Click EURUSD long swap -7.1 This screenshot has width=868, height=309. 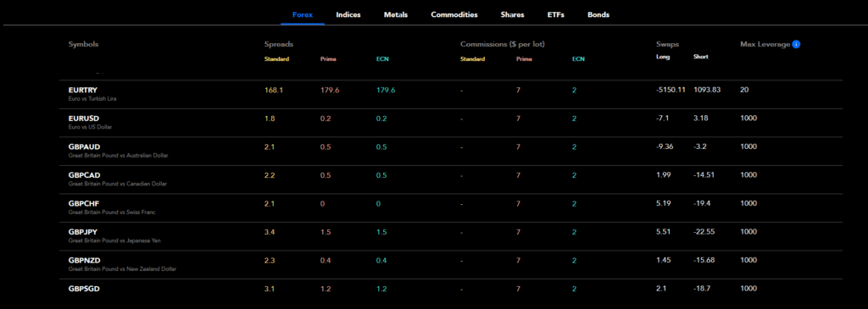tap(663, 119)
